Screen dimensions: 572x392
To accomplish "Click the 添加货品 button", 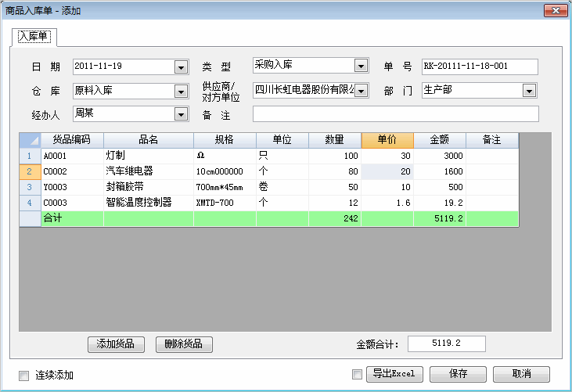I will pyautogui.click(x=116, y=343).
